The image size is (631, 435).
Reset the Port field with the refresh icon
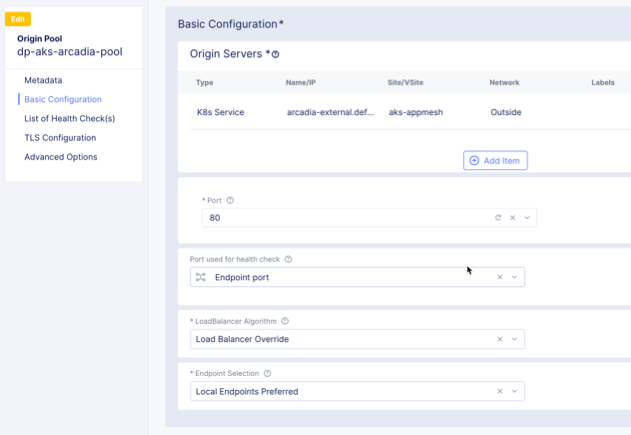pos(498,217)
